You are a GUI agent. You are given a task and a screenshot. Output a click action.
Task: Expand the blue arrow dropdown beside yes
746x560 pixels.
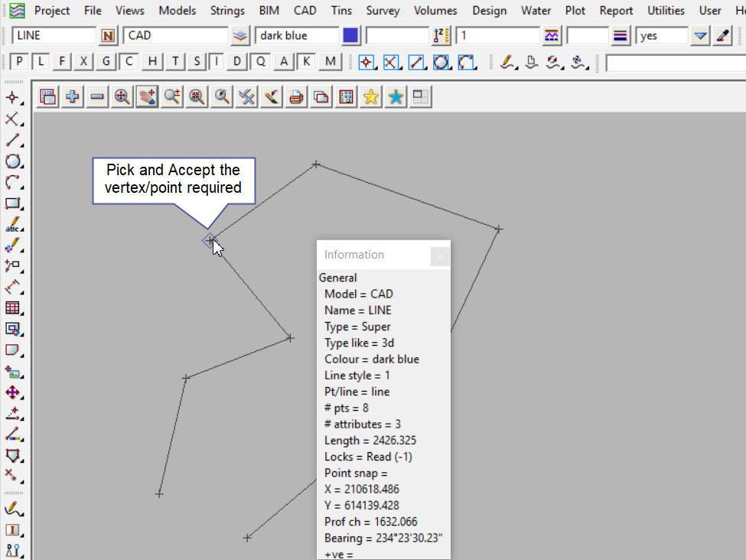[700, 36]
